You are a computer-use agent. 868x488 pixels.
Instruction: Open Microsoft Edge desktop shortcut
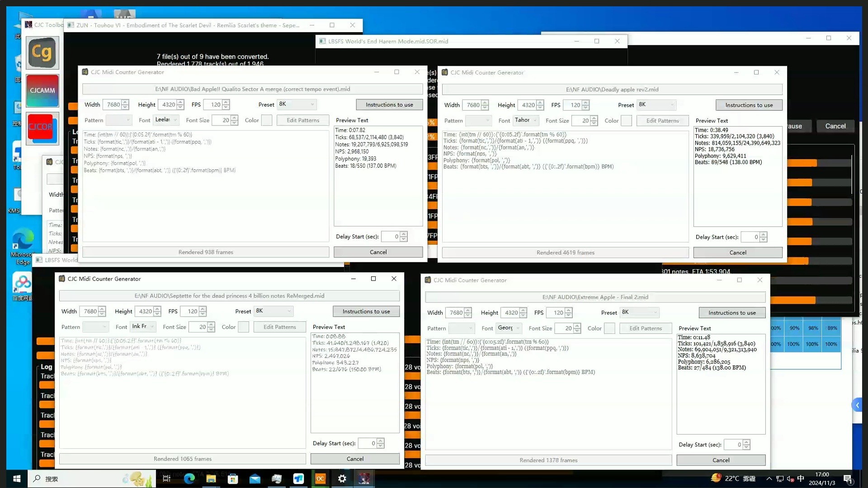22,246
